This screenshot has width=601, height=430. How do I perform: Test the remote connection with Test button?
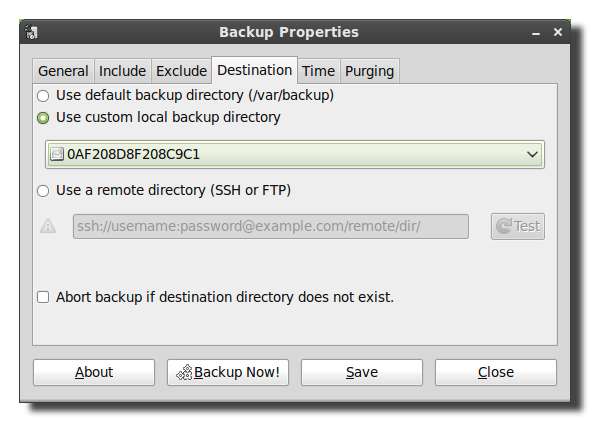[517, 226]
